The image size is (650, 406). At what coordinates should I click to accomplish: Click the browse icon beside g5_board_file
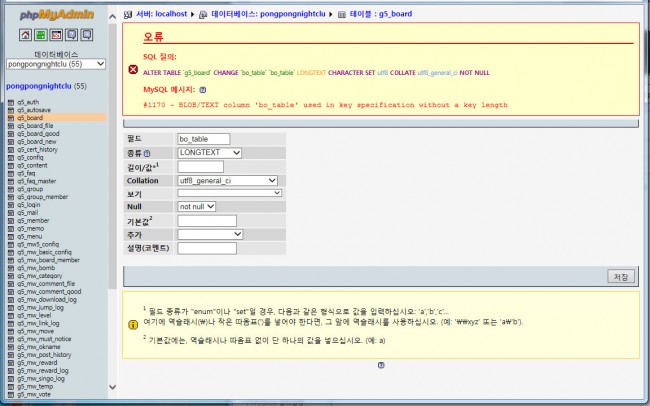tap(11, 126)
